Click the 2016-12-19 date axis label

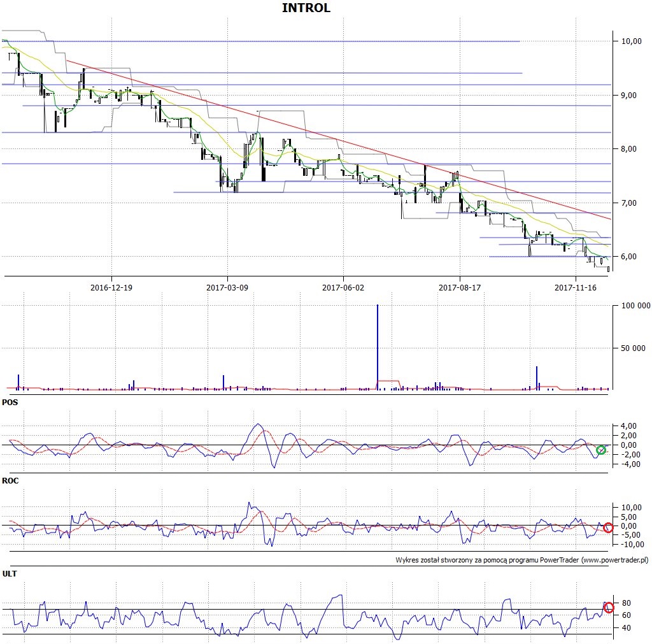coord(111,287)
